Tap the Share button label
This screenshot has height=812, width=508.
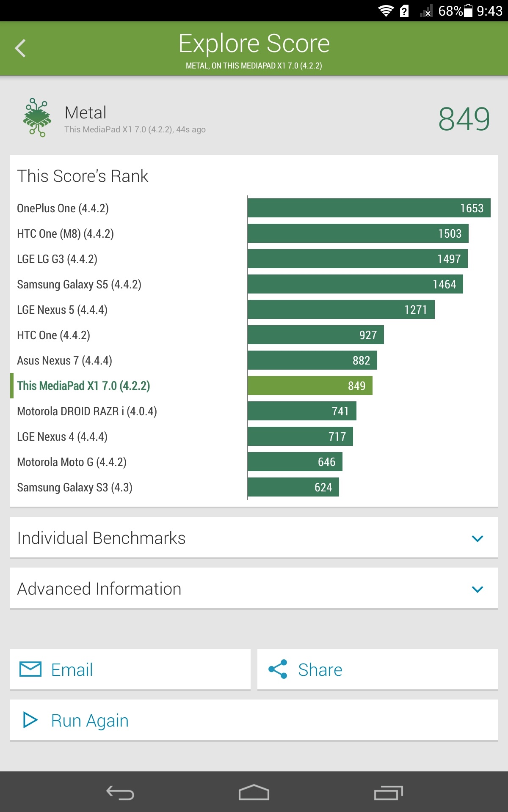[320, 669]
